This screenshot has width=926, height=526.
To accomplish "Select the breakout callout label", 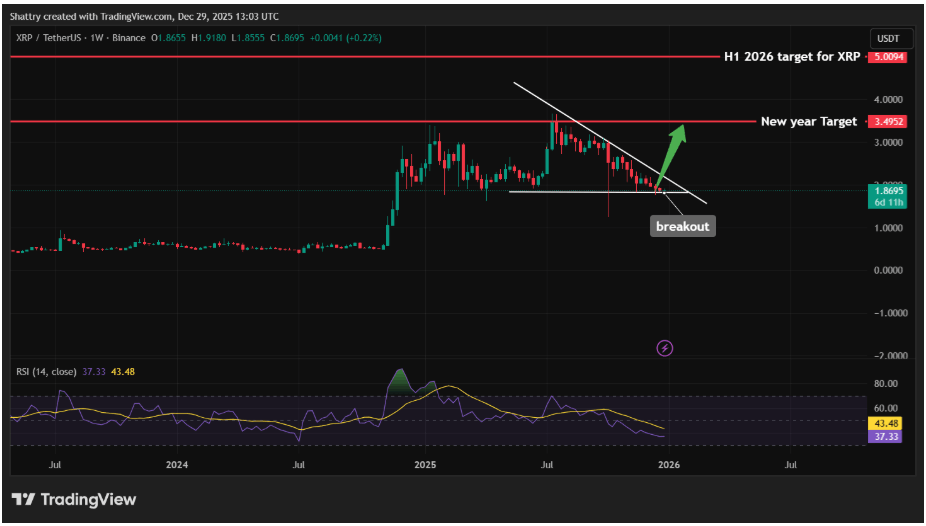I will (683, 227).
